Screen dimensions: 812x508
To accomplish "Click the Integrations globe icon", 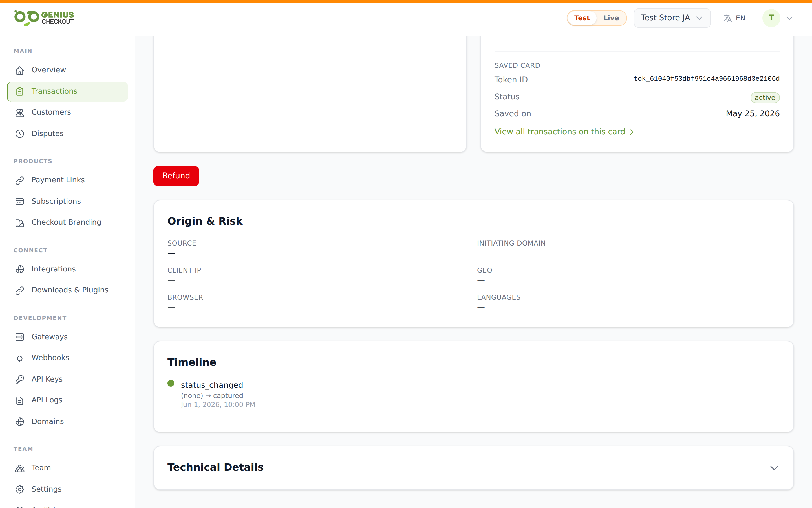I will pos(20,270).
